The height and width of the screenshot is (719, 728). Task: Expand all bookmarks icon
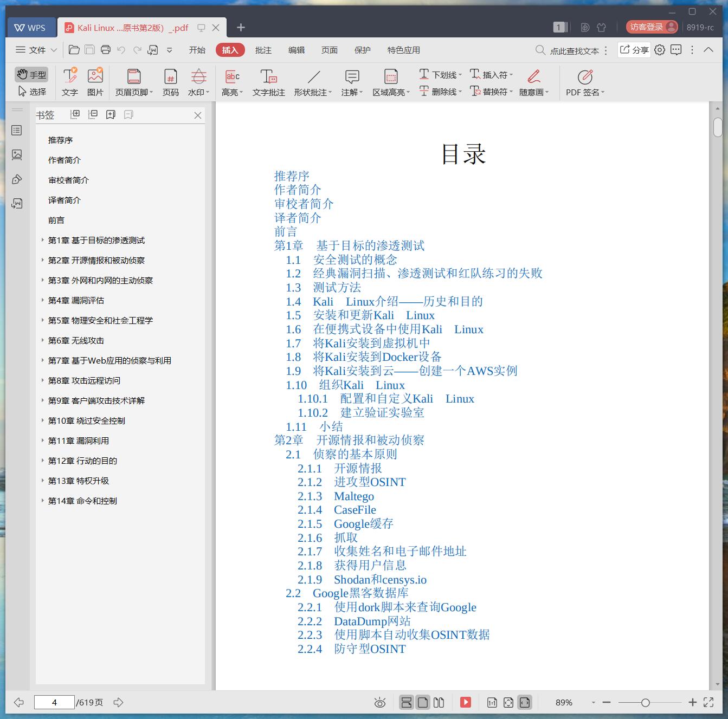pyautogui.click(x=75, y=114)
